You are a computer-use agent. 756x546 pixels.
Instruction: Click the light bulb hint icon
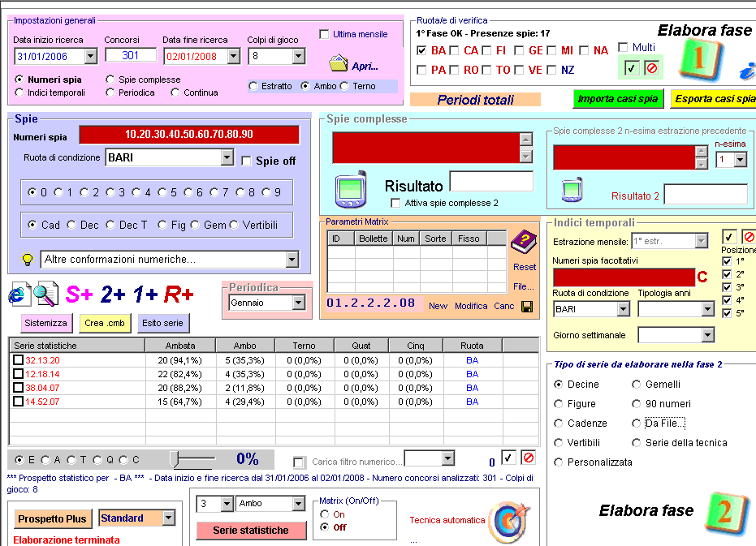28,260
